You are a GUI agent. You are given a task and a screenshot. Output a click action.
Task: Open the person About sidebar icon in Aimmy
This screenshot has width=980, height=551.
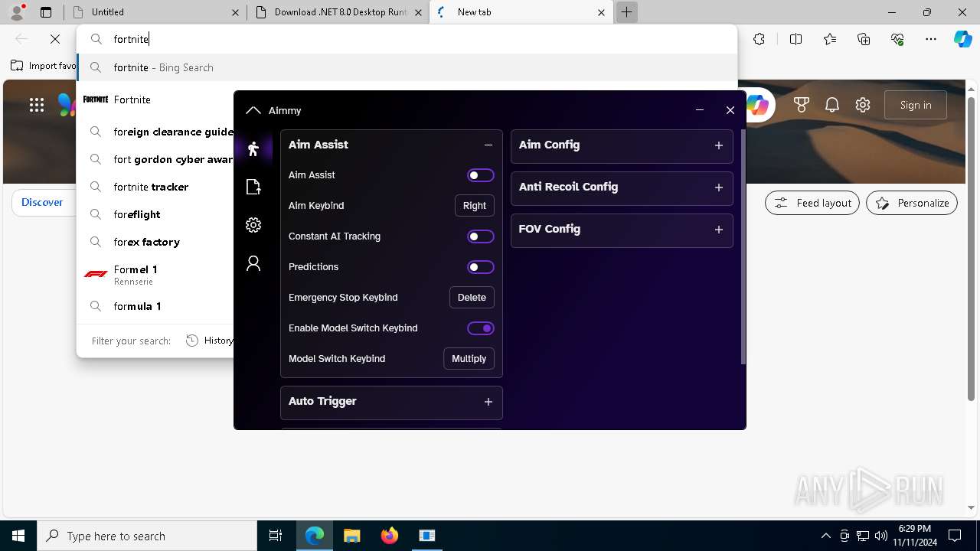click(x=253, y=263)
